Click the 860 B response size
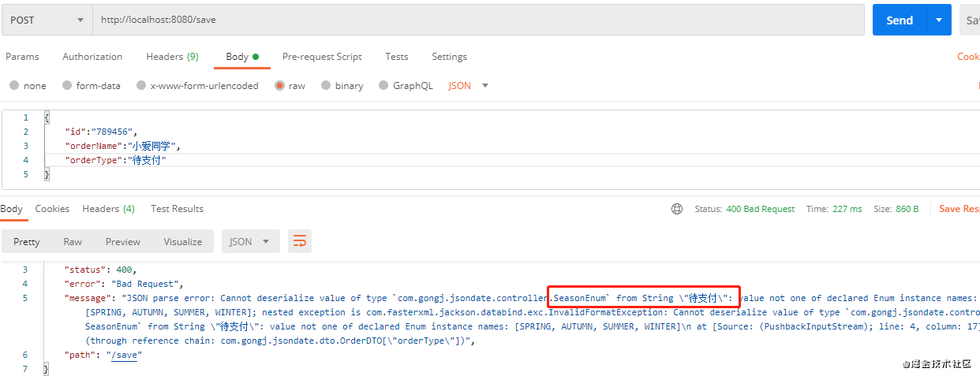The width and height of the screenshot is (980, 376). [x=905, y=209]
